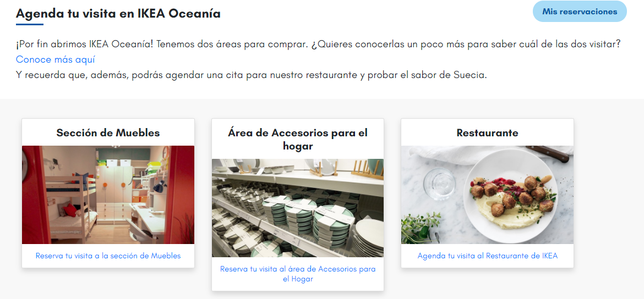Open Reserva tu visita al área de Accesorios link
Image resolution: width=644 pixels, height=299 pixels.
click(298, 274)
